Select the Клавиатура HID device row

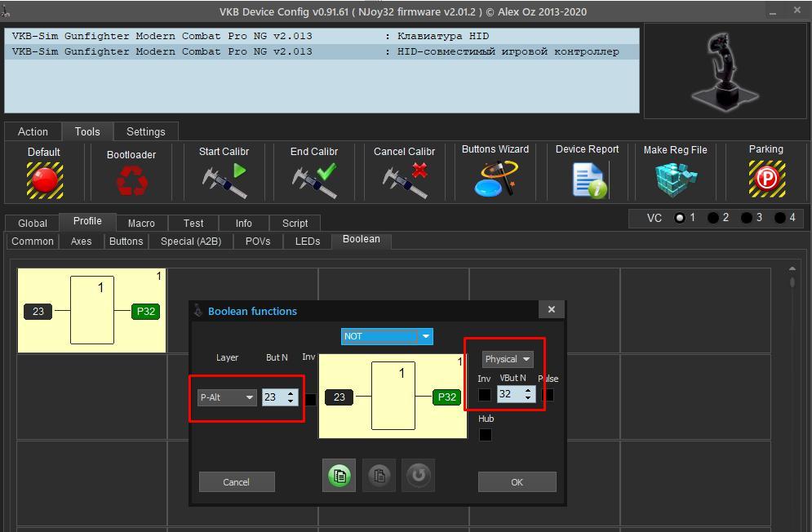(322, 36)
